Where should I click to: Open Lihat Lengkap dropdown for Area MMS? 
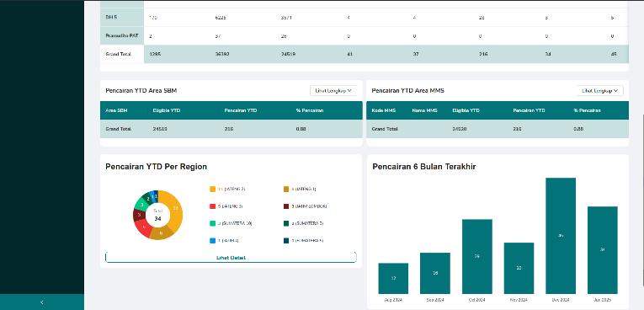point(599,90)
